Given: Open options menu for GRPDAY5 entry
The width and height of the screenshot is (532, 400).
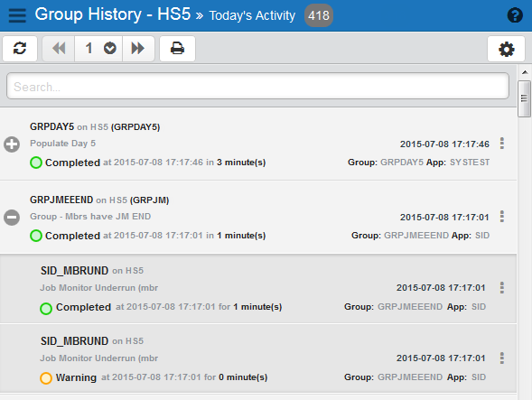Looking at the screenshot, I should 502,144.
